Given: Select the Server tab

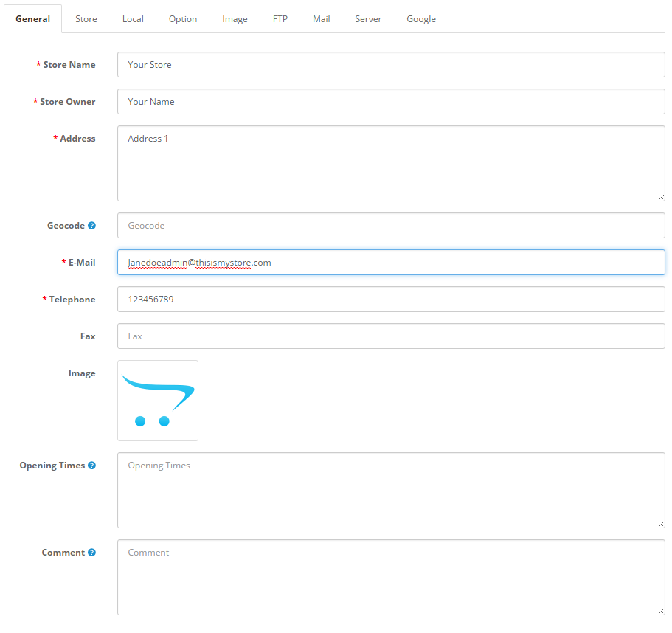Looking at the screenshot, I should click(368, 19).
